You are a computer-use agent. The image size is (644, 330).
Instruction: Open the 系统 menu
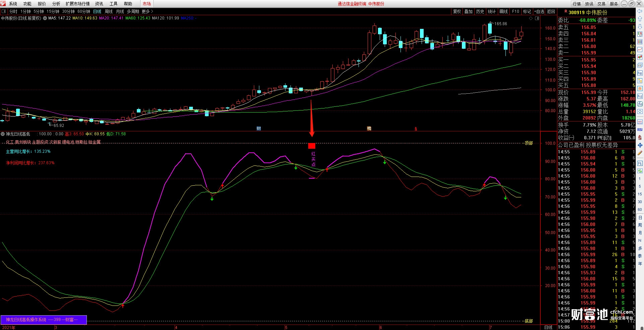click(13, 4)
